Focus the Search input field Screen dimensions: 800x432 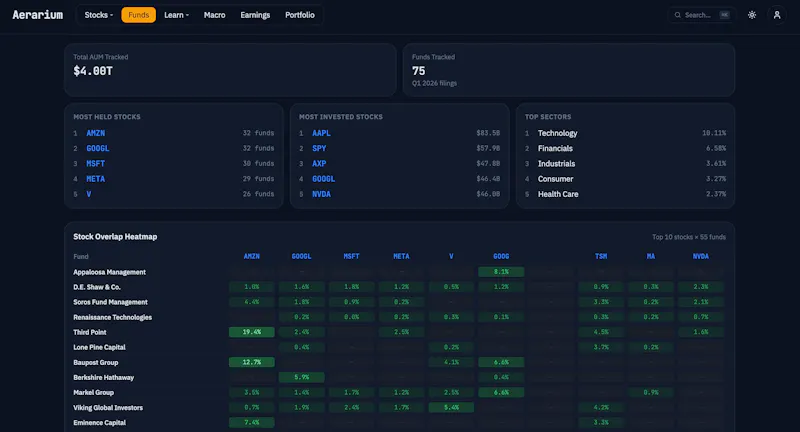702,15
